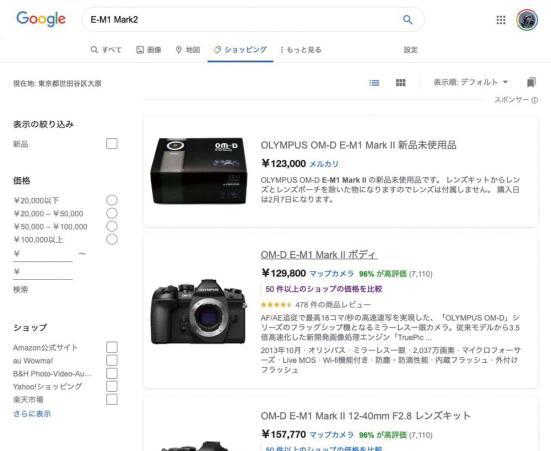Click 50 件以上のショップの価格を比較 link
Image resolution: width=551 pixels, height=451 pixels.
324,289
